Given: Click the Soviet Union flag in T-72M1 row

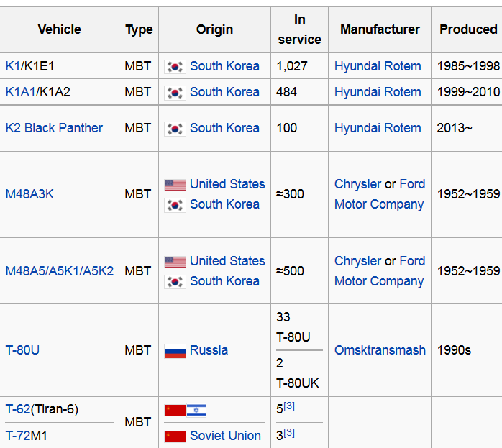Looking at the screenshot, I should pyautogui.click(x=175, y=436).
